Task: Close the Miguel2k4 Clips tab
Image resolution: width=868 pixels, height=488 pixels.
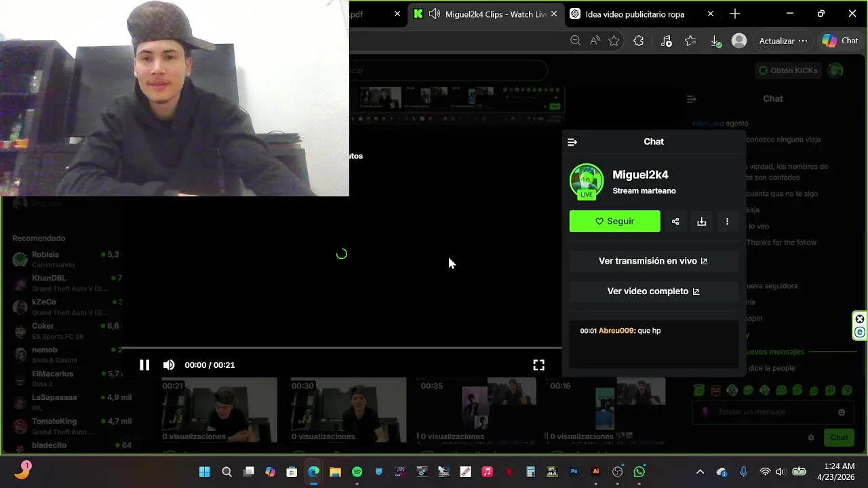Action: point(554,14)
